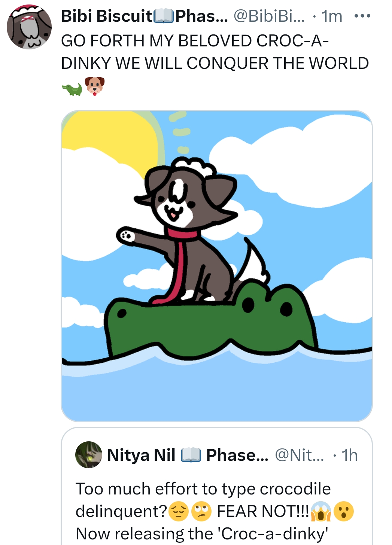Click the rolling eyes emoji
392x545 pixels.
pos(201,512)
